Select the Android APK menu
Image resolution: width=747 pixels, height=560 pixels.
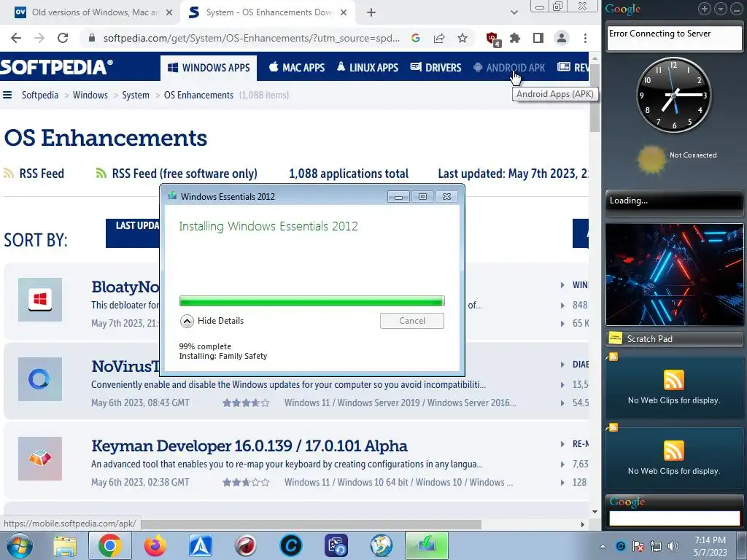pos(509,68)
